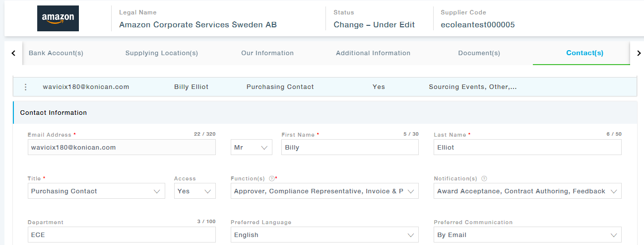Open the Document(s) tab
644x245 pixels.
point(479,53)
